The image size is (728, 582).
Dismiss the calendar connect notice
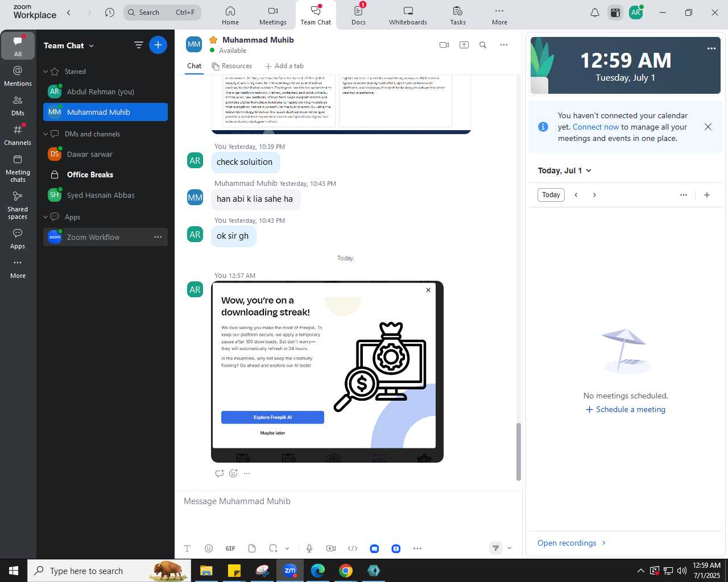(708, 127)
